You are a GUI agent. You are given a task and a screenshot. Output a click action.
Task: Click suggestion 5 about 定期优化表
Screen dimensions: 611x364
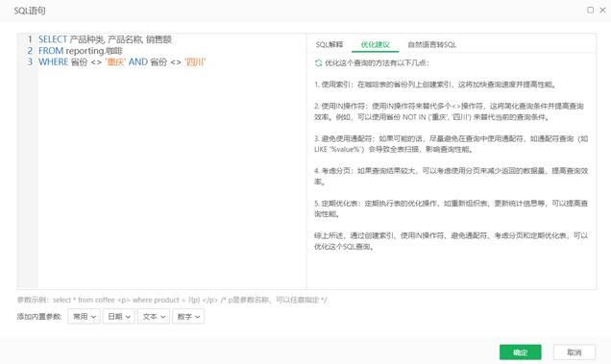451,208
